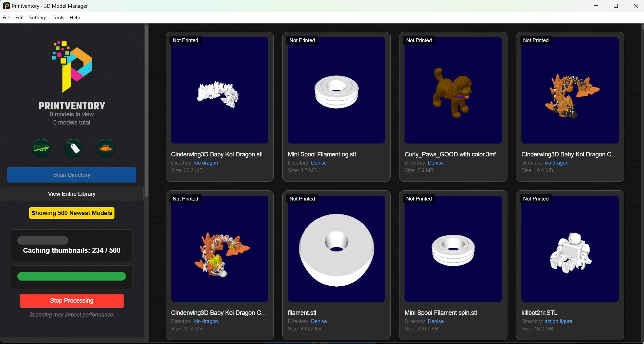Open the DUP duplicate finder icon
Screen dimensions: 644x344
41,148
